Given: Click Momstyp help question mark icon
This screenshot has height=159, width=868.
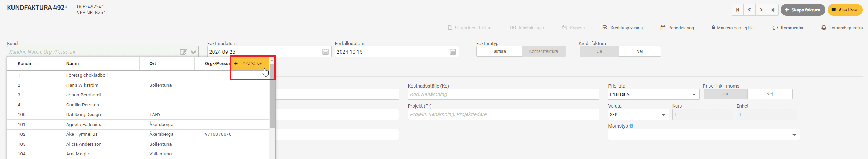Looking at the screenshot, I should point(631,126).
